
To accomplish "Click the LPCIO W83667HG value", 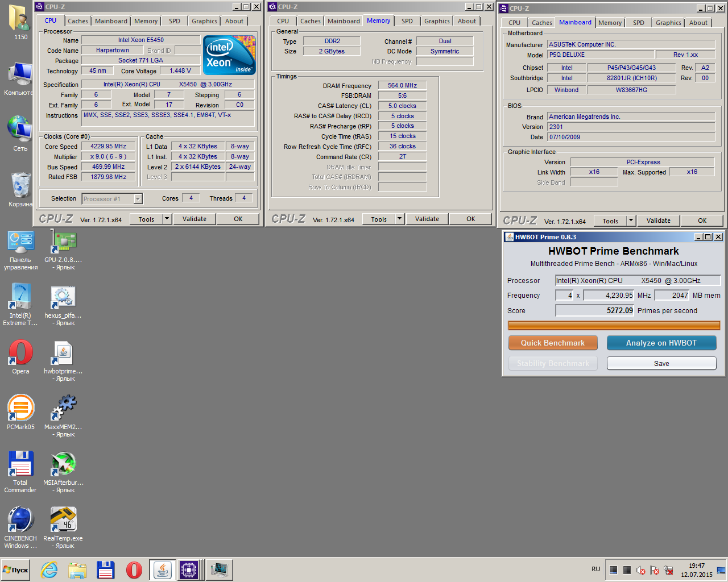I will [x=631, y=90].
